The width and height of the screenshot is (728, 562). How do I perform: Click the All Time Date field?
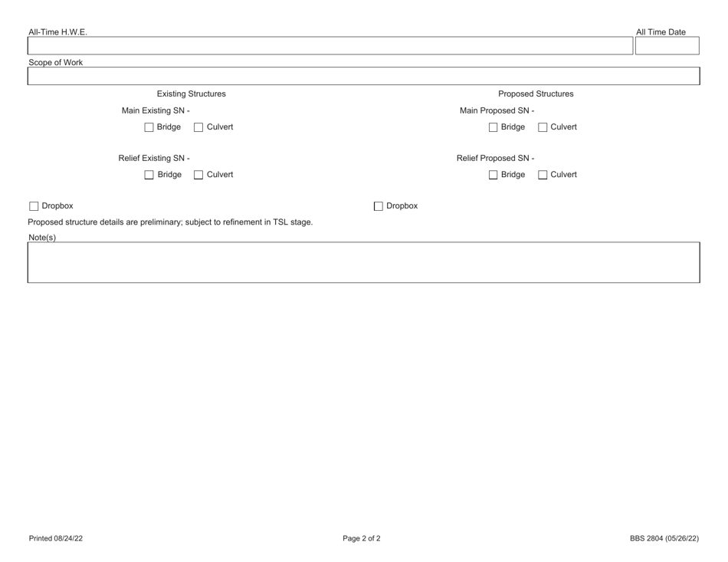tap(667, 45)
